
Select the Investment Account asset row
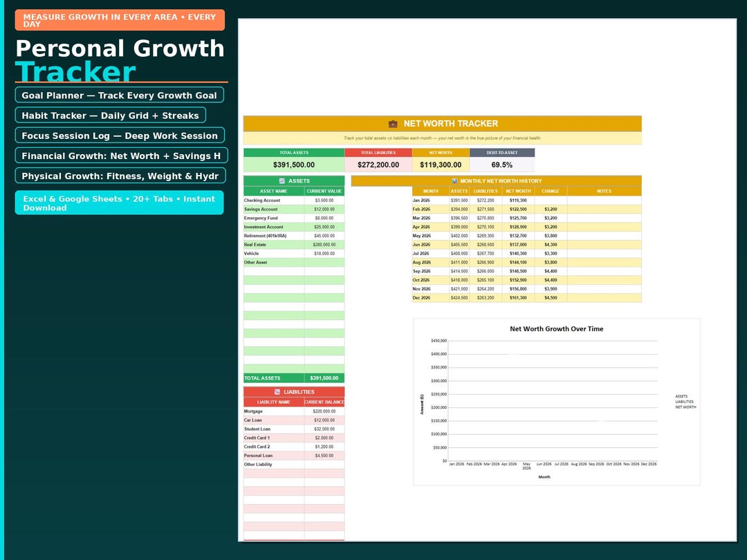click(x=294, y=227)
